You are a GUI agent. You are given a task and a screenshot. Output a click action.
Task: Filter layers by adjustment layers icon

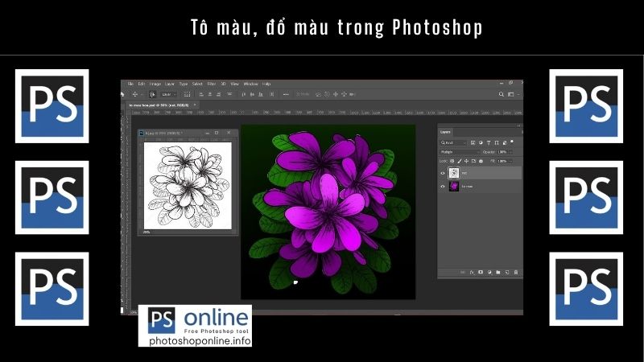tap(481, 143)
